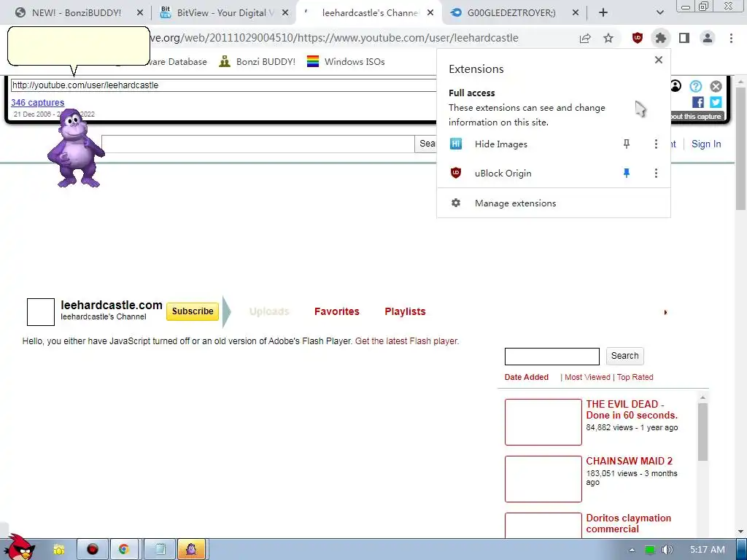Click the Wayback user account icon
The image size is (747, 560).
click(x=676, y=86)
